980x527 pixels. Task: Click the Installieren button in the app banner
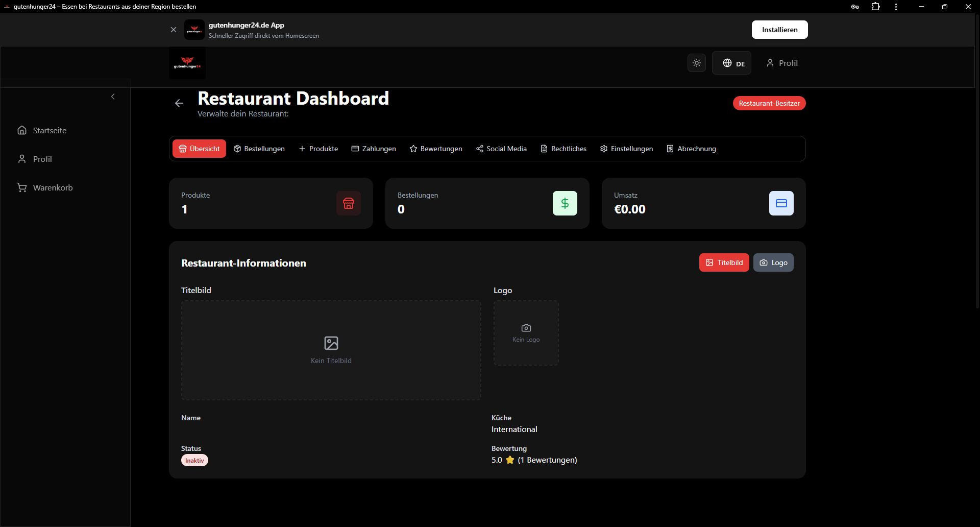[779, 30]
